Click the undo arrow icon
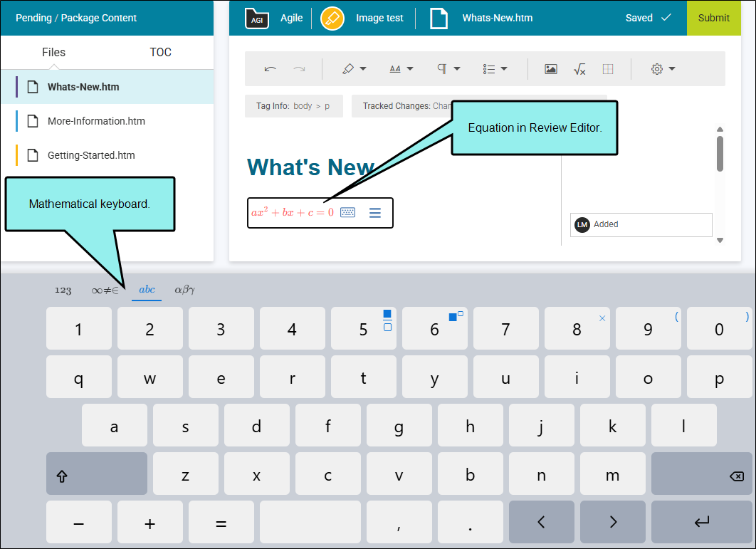Viewport: 756px width, 549px height. [x=270, y=69]
